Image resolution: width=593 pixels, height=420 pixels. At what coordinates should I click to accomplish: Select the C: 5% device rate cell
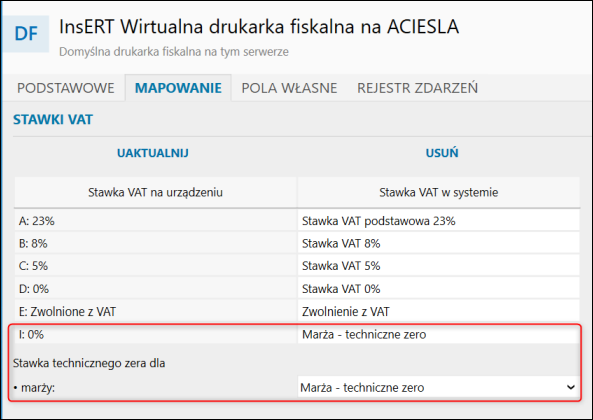(155, 266)
